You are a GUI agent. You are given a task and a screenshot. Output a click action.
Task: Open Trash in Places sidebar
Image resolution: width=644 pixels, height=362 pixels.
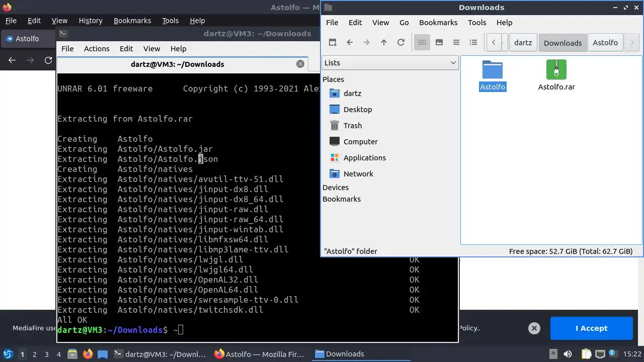(352, 125)
